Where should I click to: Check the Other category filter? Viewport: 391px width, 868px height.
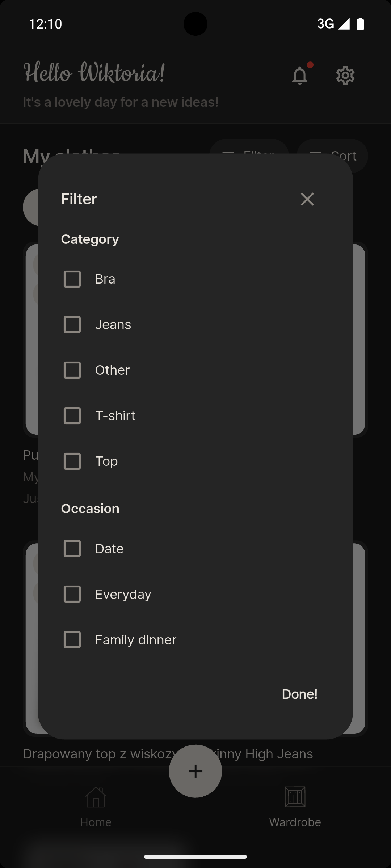click(x=72, y=370)
